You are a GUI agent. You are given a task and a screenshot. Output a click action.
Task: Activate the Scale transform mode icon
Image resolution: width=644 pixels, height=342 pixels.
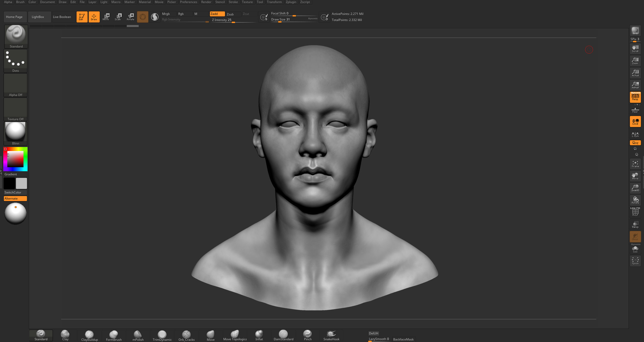point(118,17)
